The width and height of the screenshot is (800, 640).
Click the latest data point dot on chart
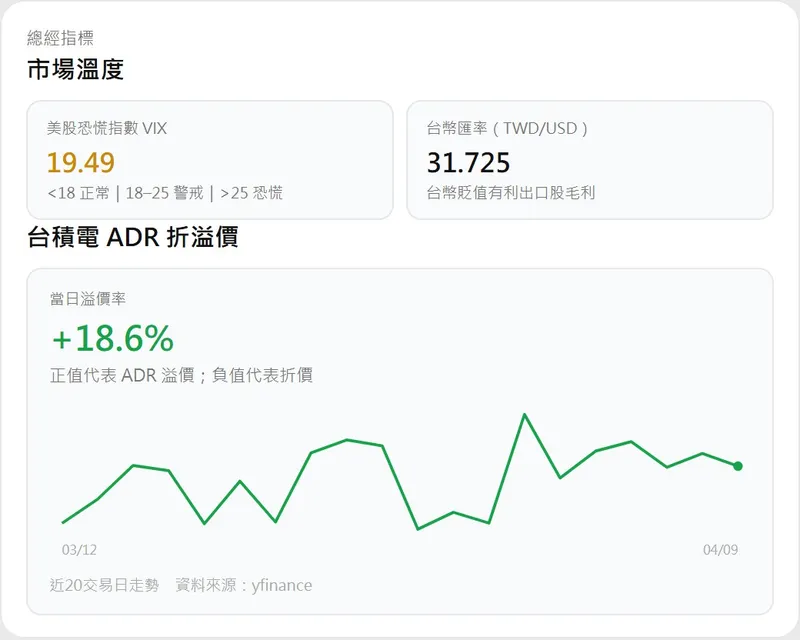coord(738,465)
